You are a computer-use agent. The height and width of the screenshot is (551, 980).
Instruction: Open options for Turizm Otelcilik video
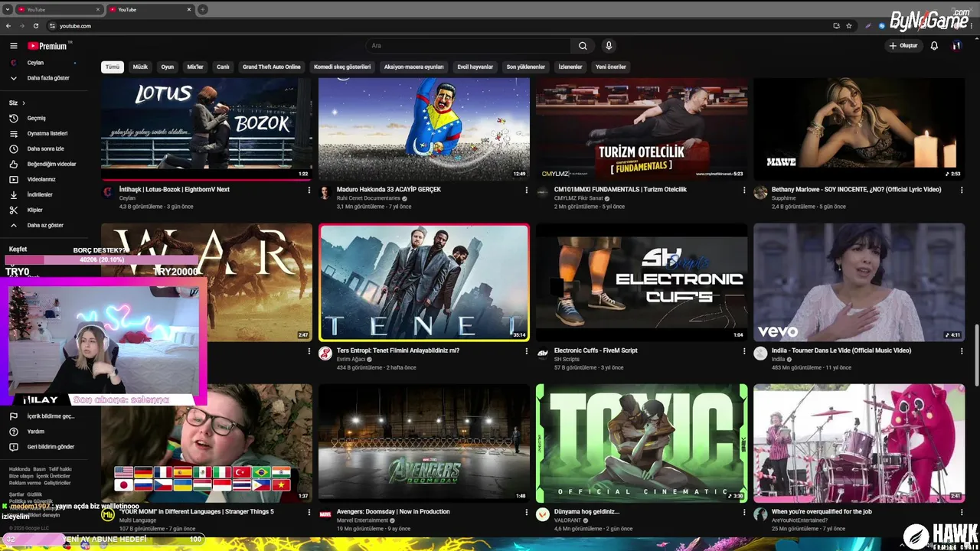[744, 190]
